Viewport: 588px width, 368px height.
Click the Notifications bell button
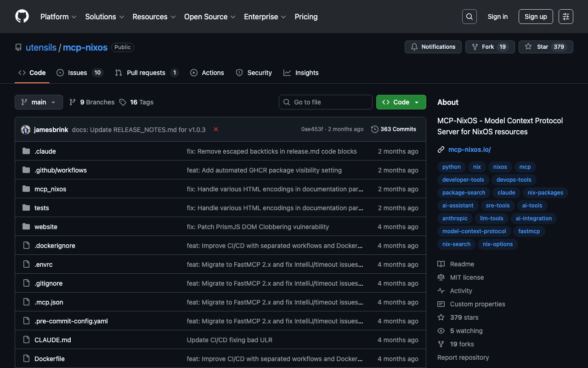point(433,47)
